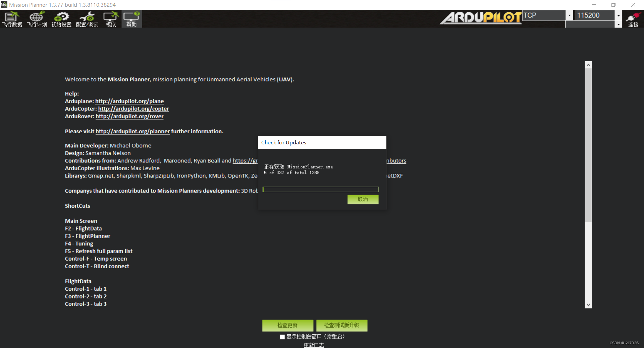Viewport: 644px width, 348px height.
Task: Open the ardupilot.org/rover link
Action: tap(129, 116)
